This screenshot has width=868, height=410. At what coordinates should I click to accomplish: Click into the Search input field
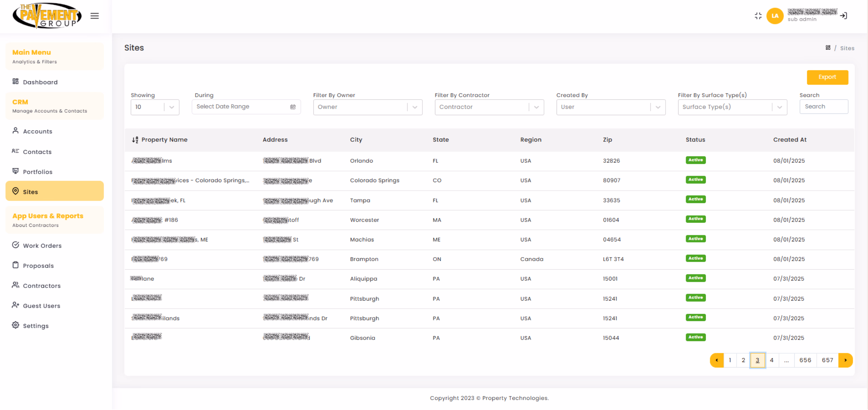click(x=824, y=107)
